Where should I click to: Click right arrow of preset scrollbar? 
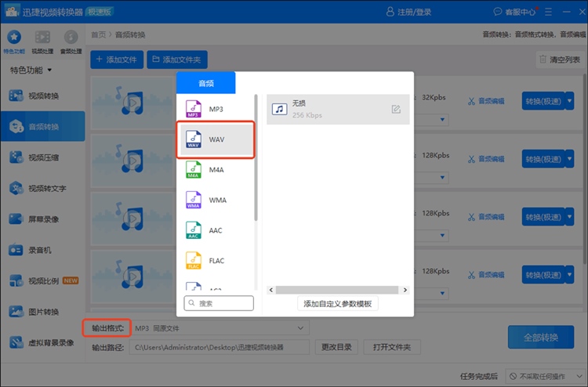point(405,290)
